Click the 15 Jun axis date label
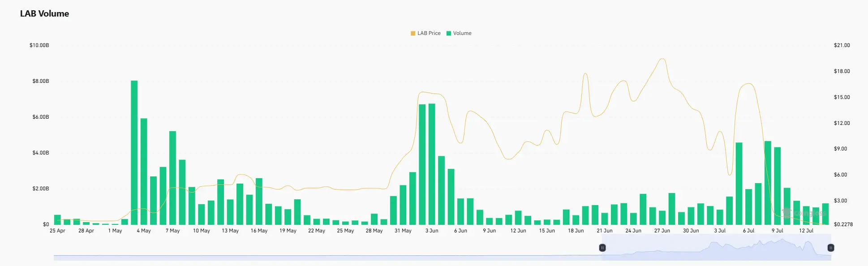The width and height of the screenshot is (868, 266). click(547, 231)
